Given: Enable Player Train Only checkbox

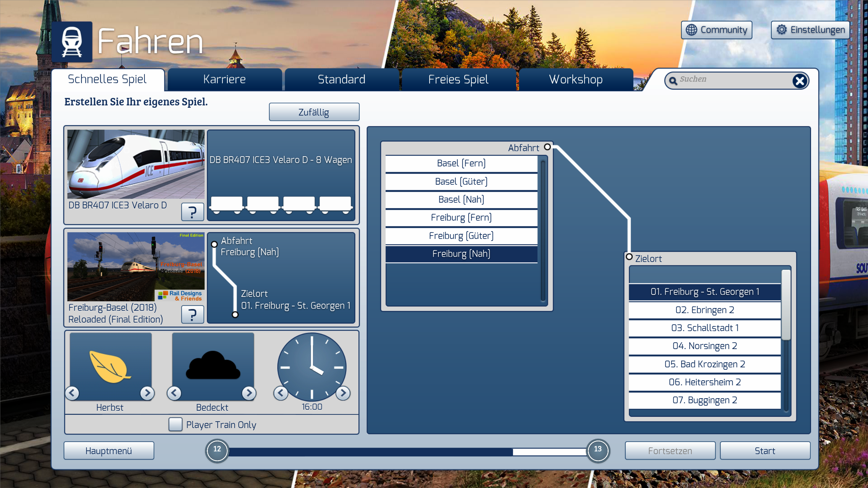Looking at the screenshot, I should coord(175,424).
